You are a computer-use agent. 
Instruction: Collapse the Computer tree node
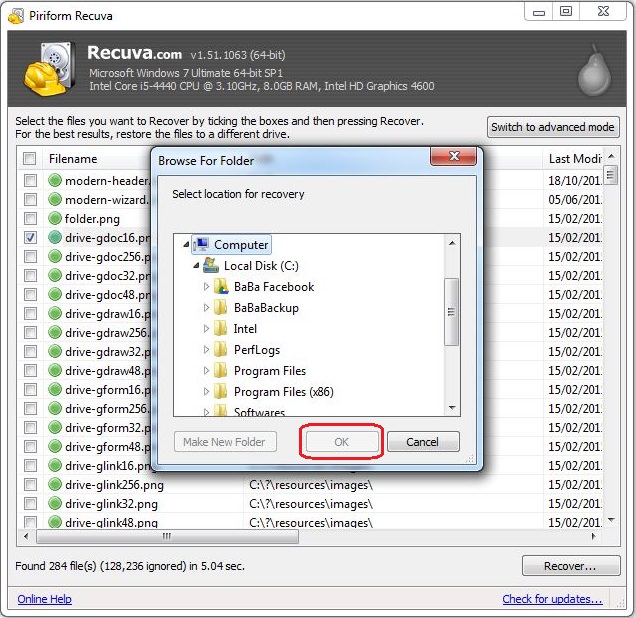pos(186,245)
